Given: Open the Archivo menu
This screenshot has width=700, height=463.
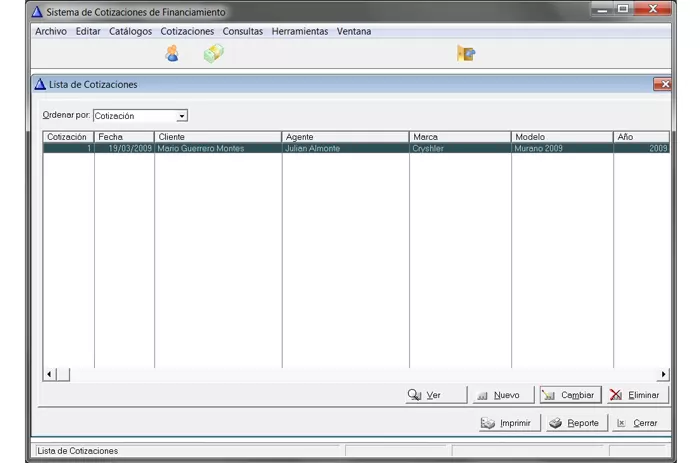Looking at the screenshot, I should (51, 31).
